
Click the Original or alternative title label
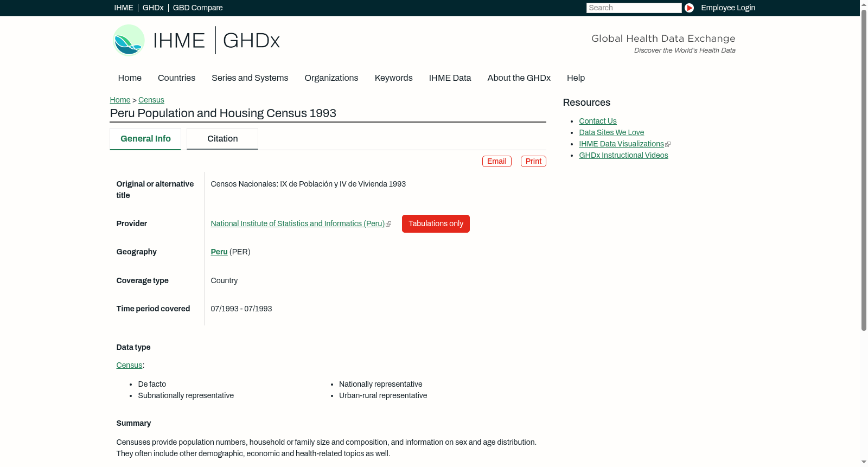click(x=155, y=189)
